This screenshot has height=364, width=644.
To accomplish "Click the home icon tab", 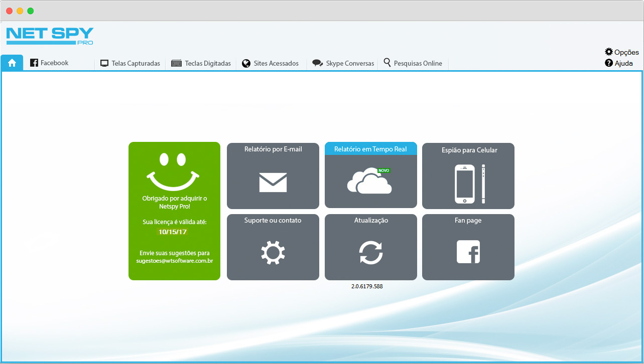I will (12, 63).
